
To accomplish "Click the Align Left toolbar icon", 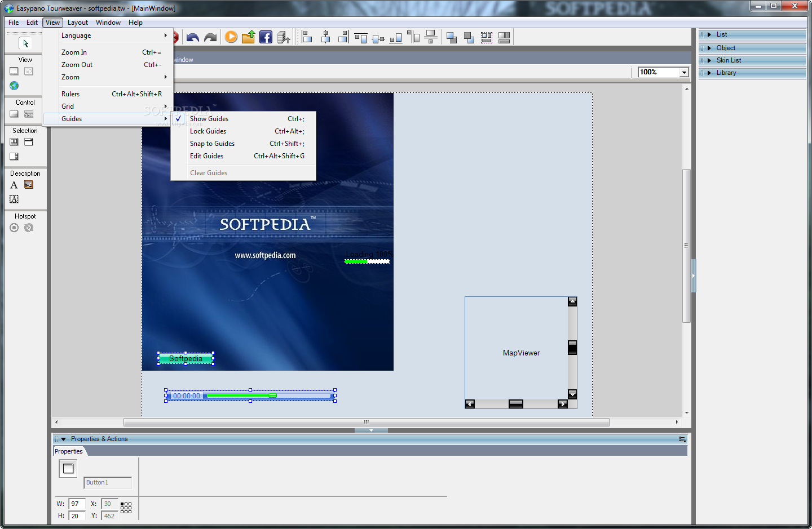I will [x=307, y=37].
